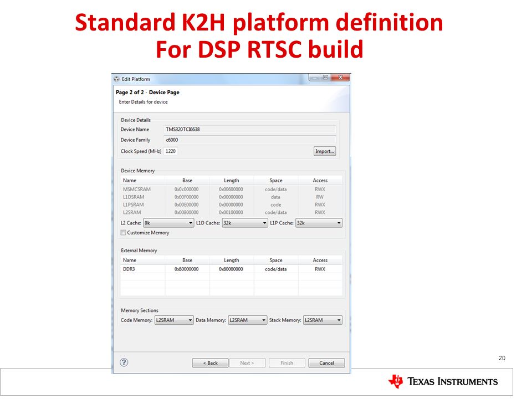
Task: Click the greyed-out Next > button
Action: pos(247,363)
